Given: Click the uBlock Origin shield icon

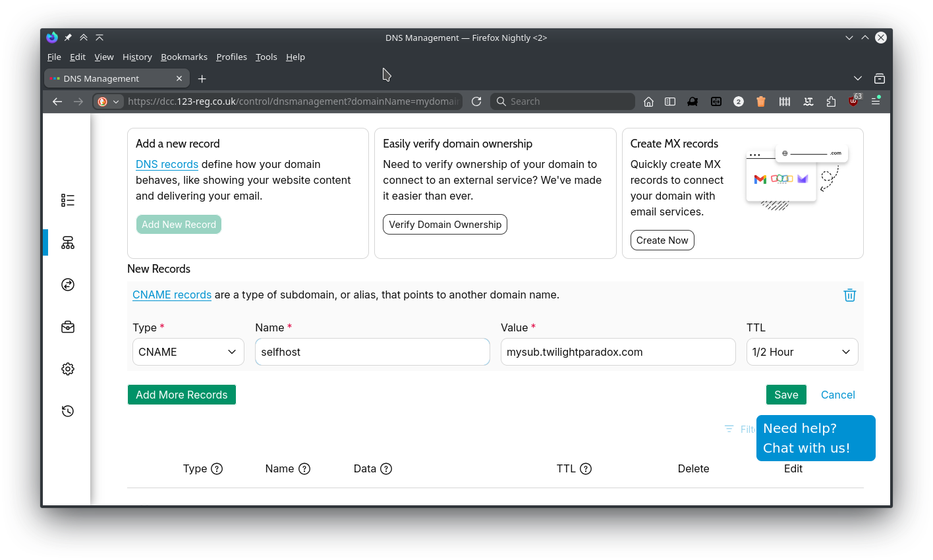Looking at the screenshot, I should [x=853, y=101].
